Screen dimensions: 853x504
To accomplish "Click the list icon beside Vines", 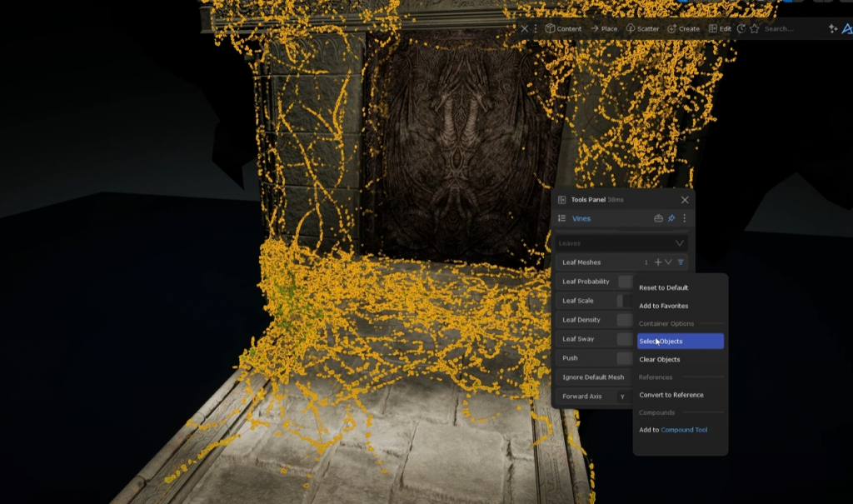I will point(562,218).
